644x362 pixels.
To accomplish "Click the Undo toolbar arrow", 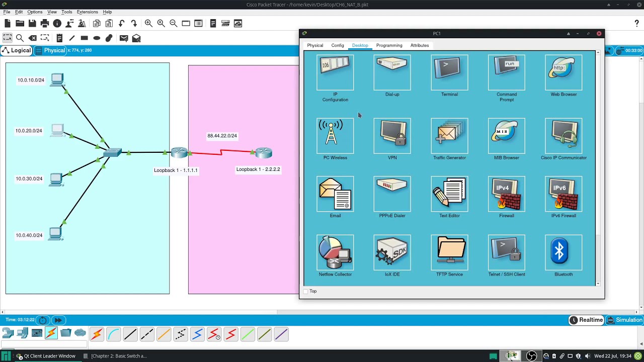I will [122, 23].
